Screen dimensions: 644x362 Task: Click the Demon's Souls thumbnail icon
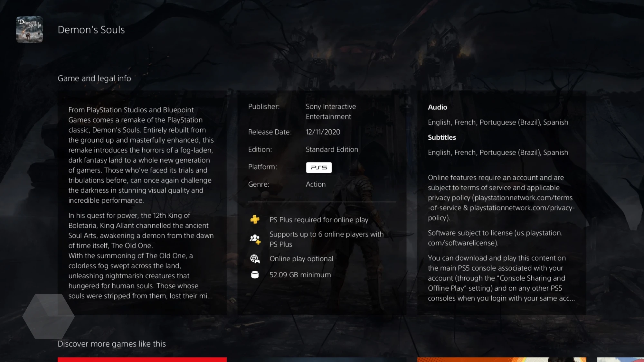tap(29, 29)
